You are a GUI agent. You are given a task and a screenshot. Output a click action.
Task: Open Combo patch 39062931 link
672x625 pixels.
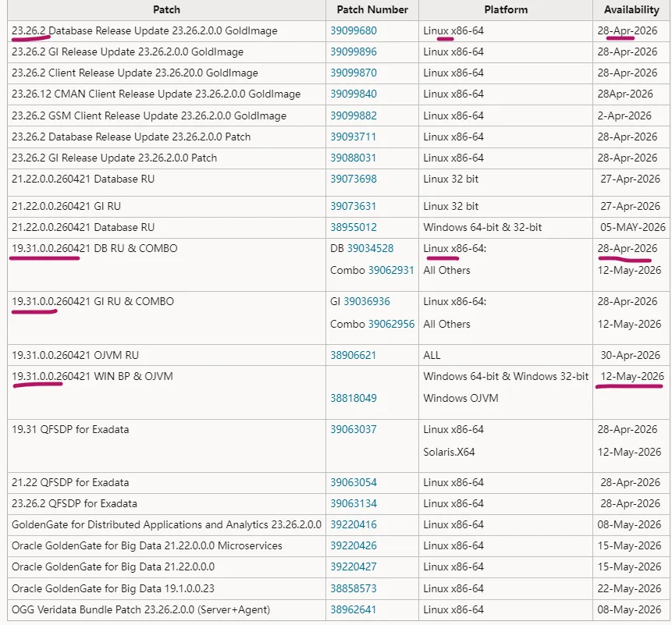[391, 270]
